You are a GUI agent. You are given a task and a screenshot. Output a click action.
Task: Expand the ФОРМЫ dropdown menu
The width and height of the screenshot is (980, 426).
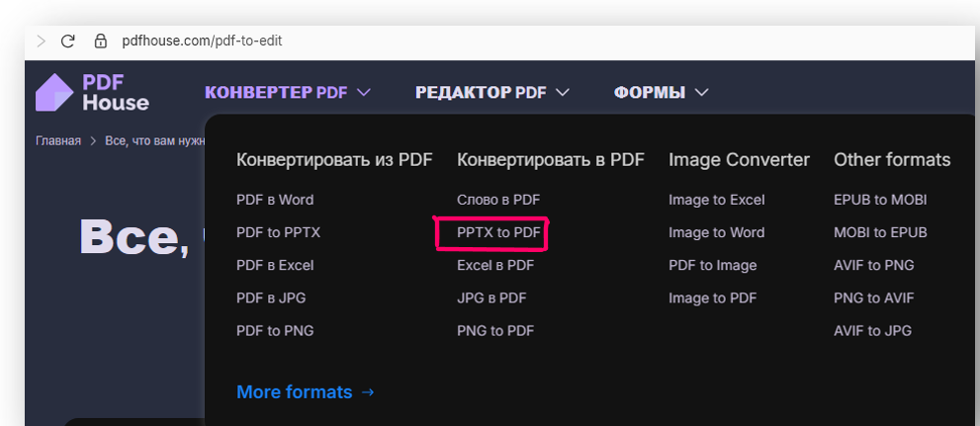(x=661, y=93)
